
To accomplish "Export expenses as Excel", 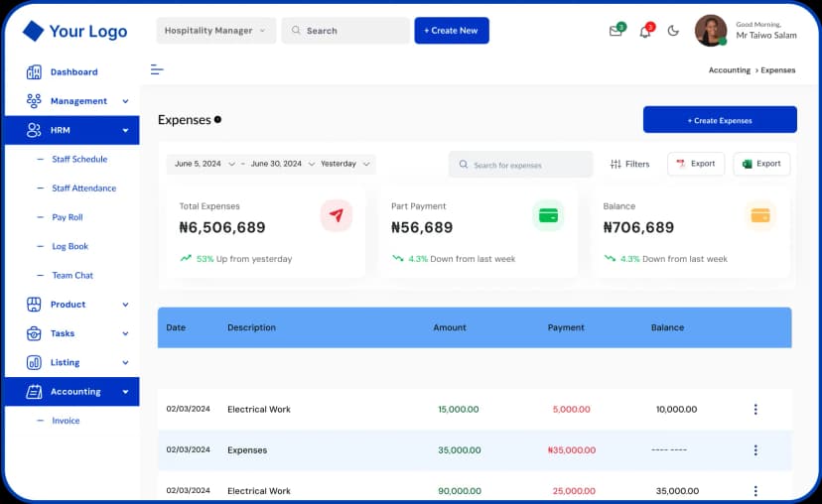I will 761,164.
